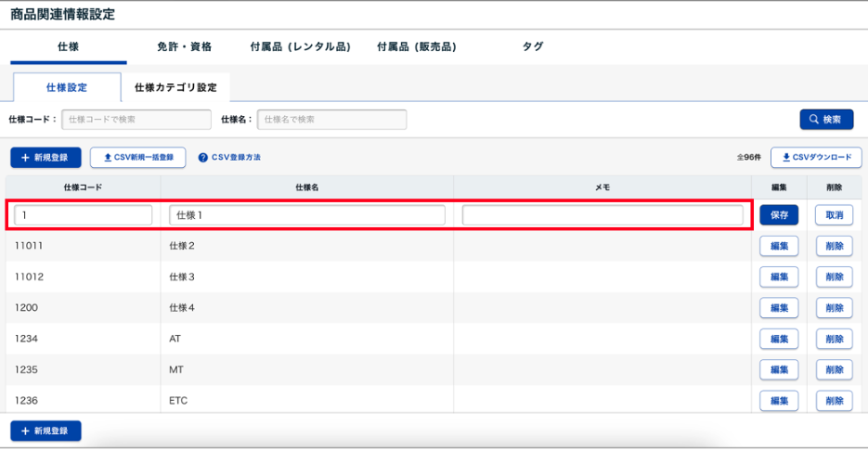This screenshot has height=450, width=868.
Task: Open the 付属品 (レンタル品) tab
Action: 300,46
